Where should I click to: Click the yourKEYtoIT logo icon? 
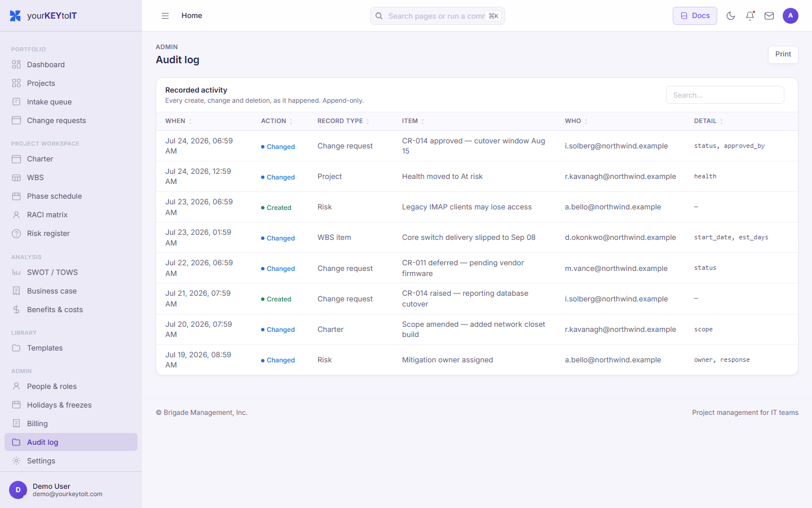coord(15,16)
